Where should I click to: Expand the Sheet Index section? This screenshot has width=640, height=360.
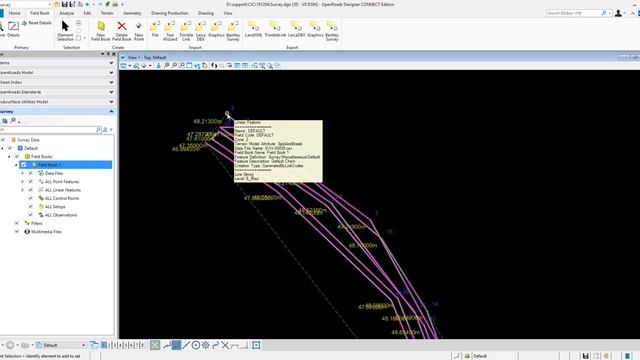(111, 82)
